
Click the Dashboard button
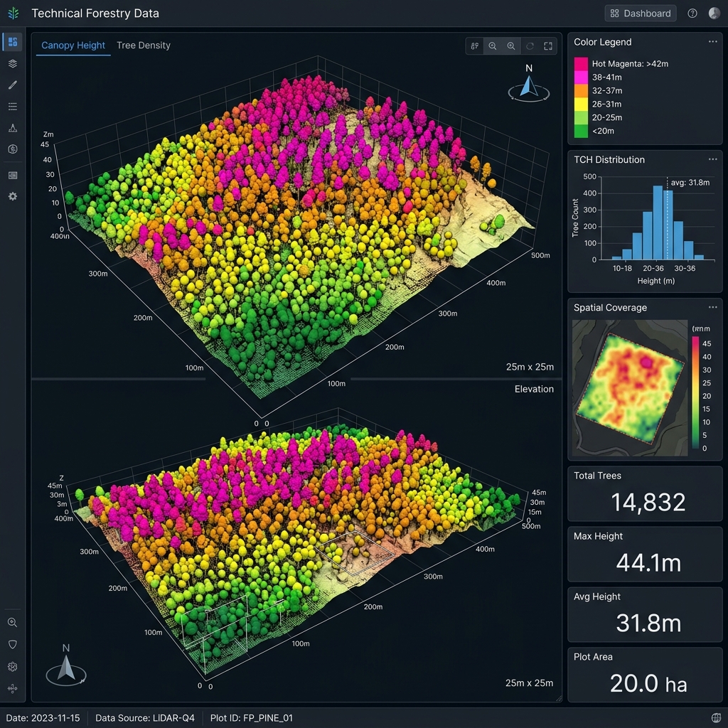point(641,14)
